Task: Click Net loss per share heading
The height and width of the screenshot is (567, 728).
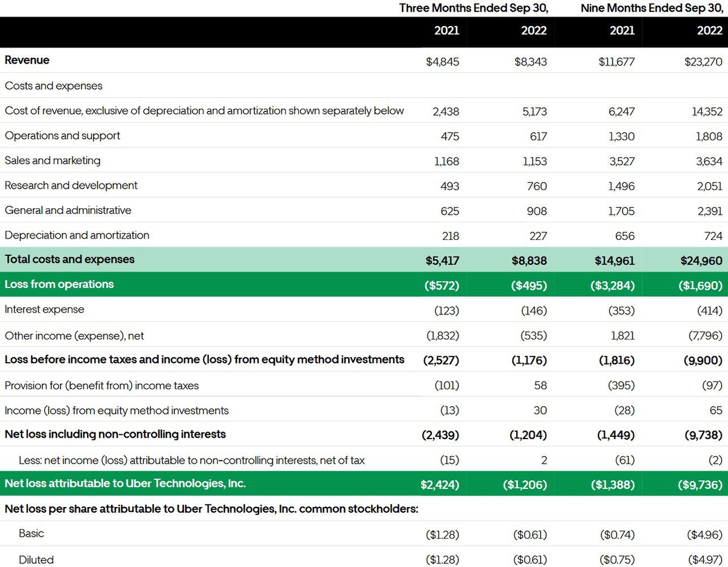Action: pyautogui.click(x=212, y=509)
